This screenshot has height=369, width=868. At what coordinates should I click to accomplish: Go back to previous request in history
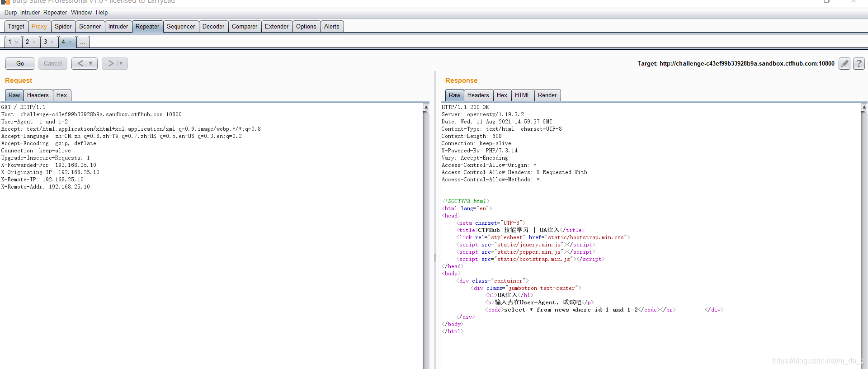[80, 63]
